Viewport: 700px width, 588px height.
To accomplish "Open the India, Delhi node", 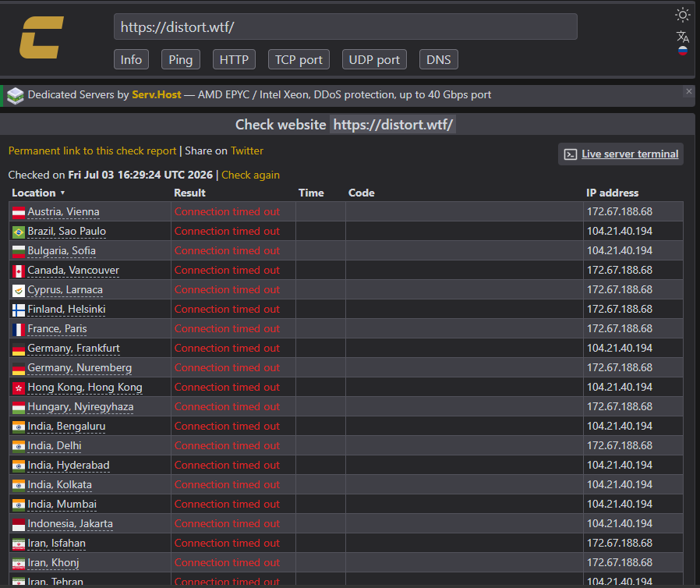I will pos(55,445).
